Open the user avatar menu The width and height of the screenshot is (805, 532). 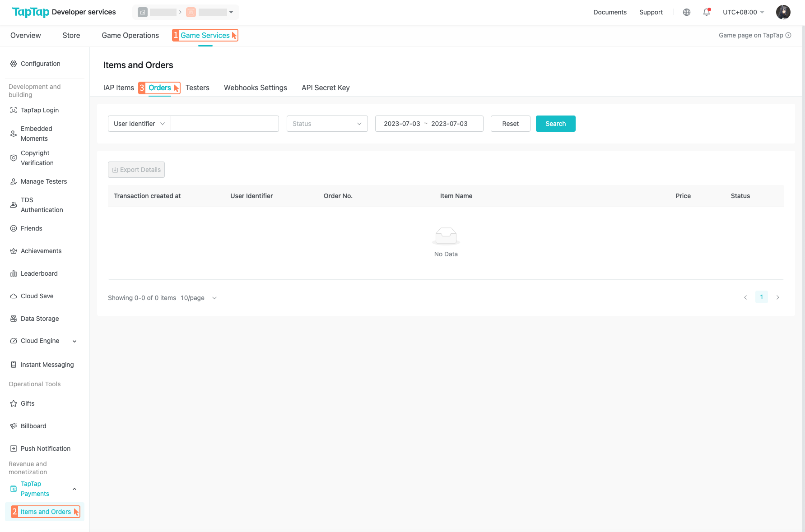coord(783,12)
